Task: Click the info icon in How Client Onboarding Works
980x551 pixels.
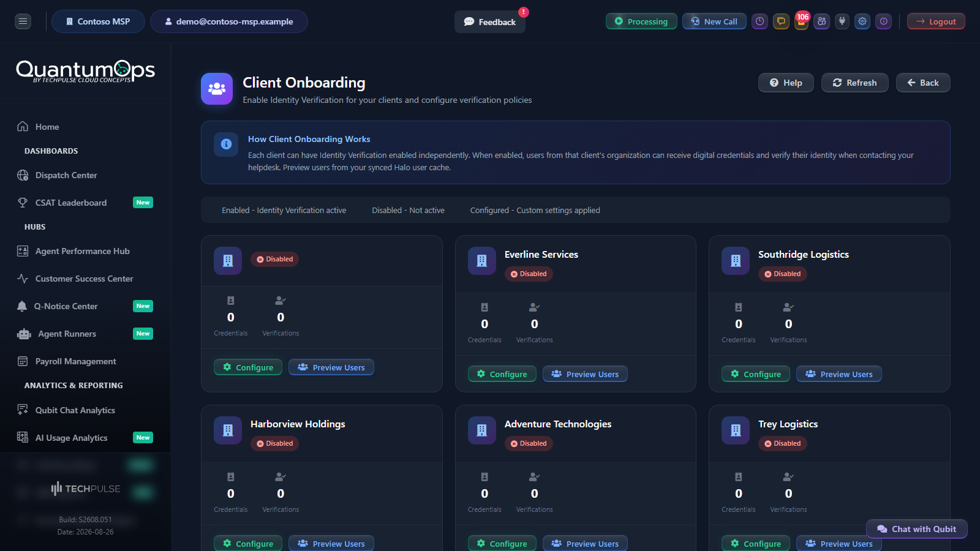Action: pyautogui.click(x=226, y=144)
